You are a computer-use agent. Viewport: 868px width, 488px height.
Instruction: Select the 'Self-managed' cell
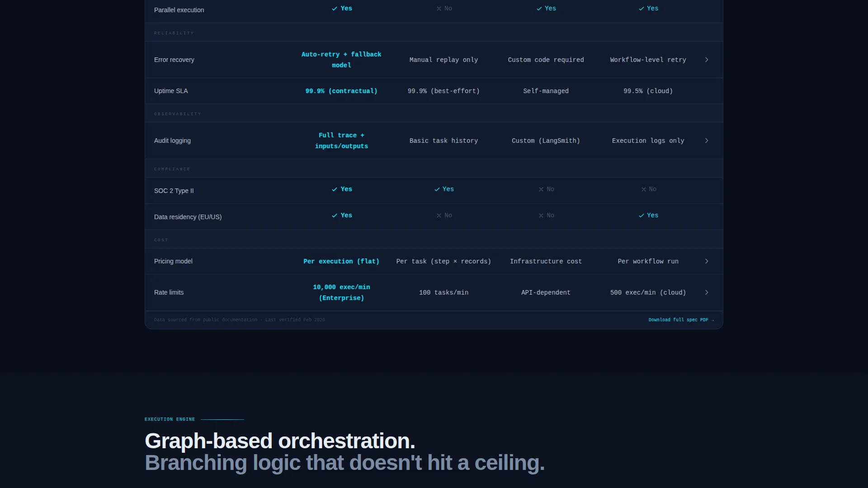tap(546, 91)
